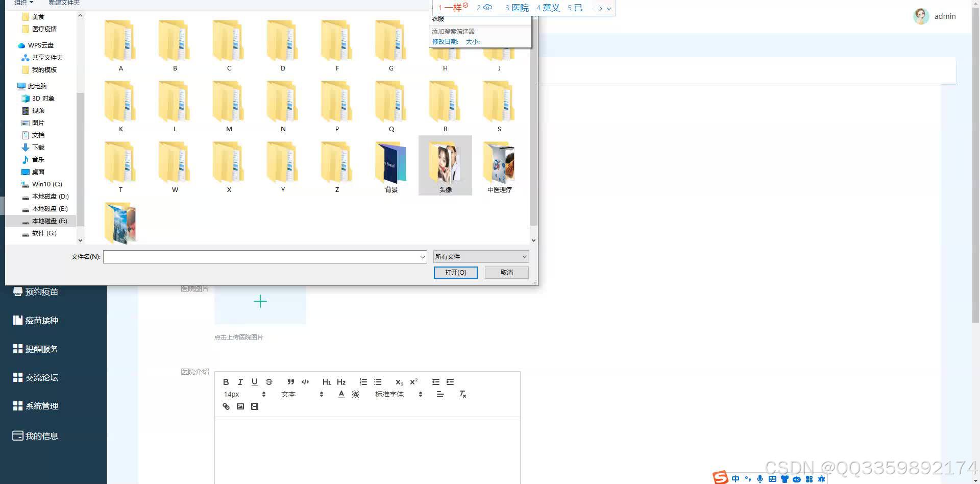Open the Sogou toolbox grid icon
The height and width of the screenshot is (484, 980).
pyautogui.click(x=809, y=479)
